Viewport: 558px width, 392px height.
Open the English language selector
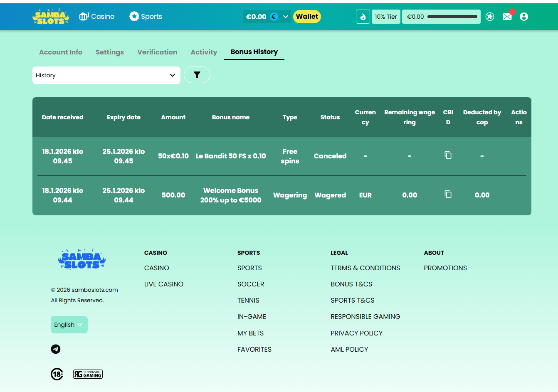(x=69, y=325)
